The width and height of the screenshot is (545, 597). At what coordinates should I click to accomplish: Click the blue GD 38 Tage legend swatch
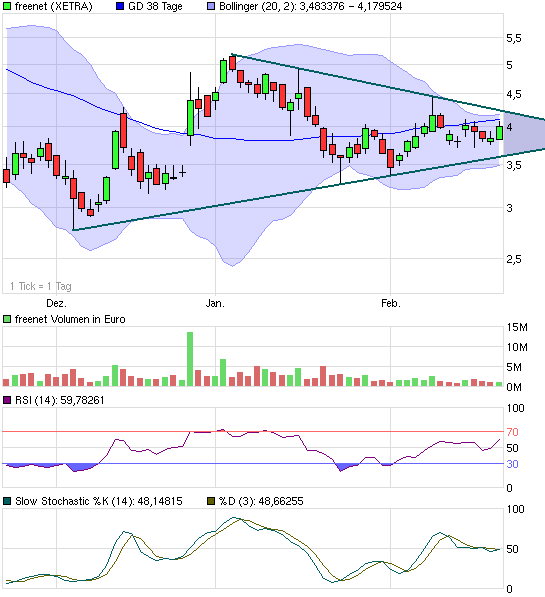click(x=120, y=6)
